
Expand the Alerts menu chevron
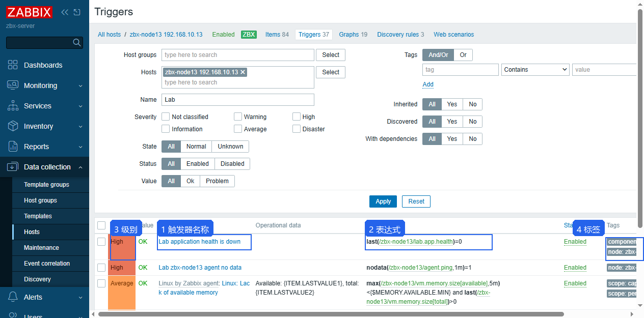[x=81, y=298]
